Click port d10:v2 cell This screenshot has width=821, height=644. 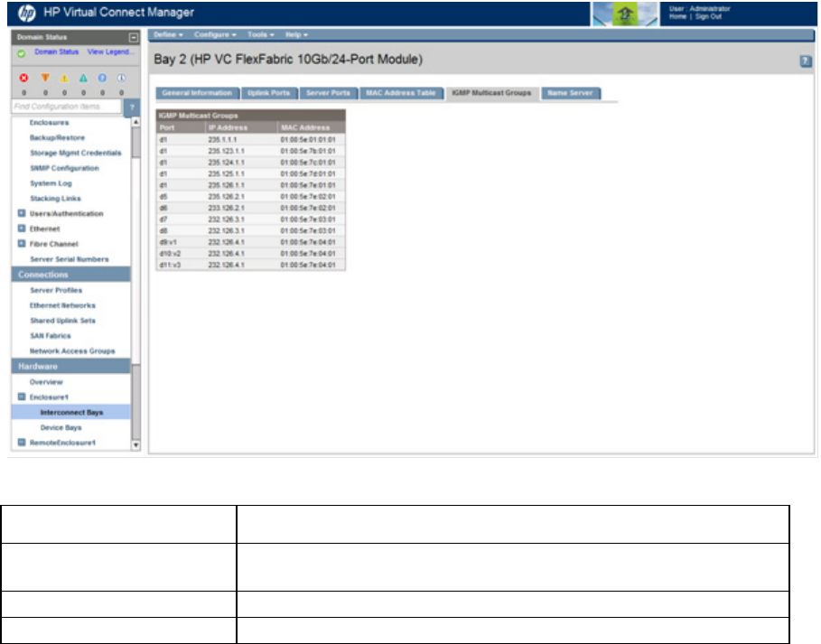click(x=170, y=254)
